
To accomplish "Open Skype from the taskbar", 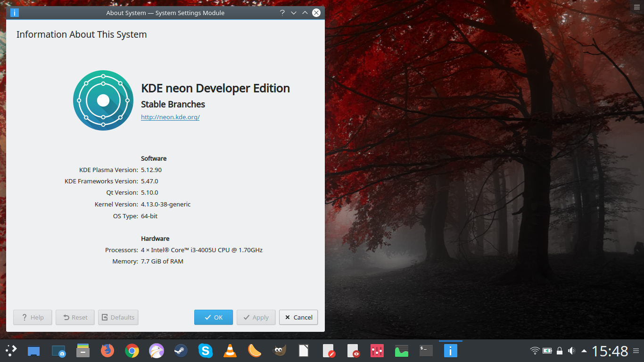I will tap(205, 350).
